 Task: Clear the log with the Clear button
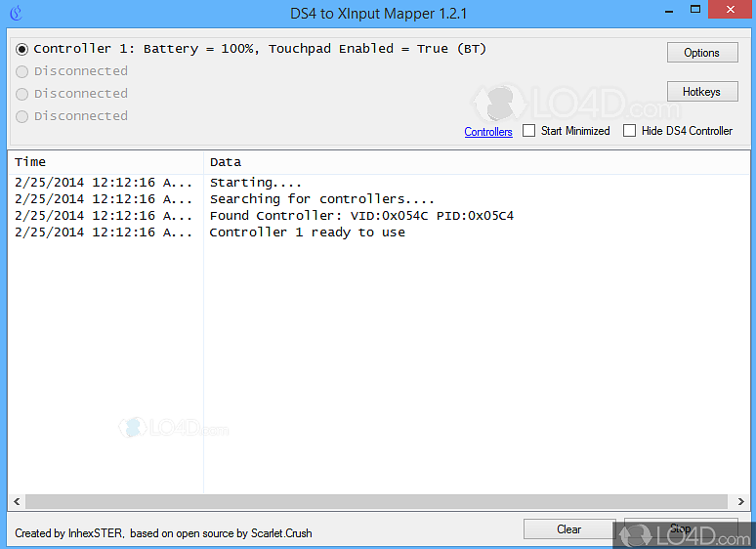[x=568, y=529]
